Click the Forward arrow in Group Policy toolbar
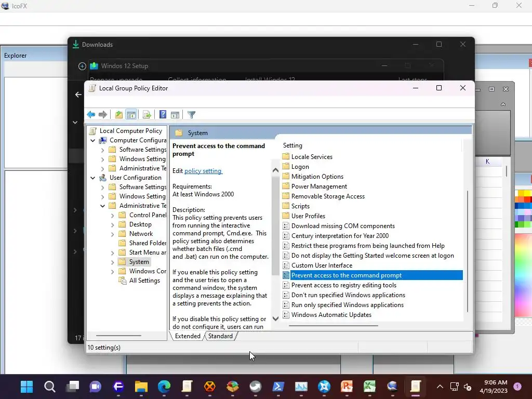 103,115
